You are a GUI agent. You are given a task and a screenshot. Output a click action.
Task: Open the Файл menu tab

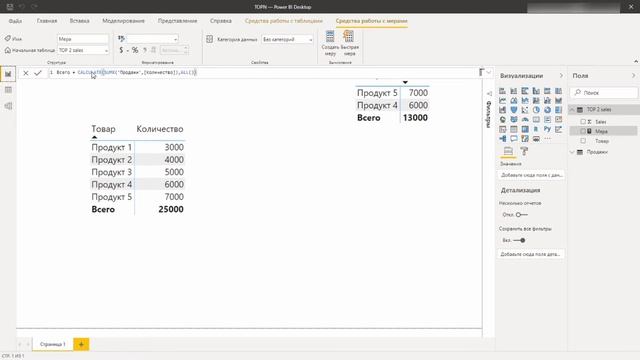coord(16,21)
